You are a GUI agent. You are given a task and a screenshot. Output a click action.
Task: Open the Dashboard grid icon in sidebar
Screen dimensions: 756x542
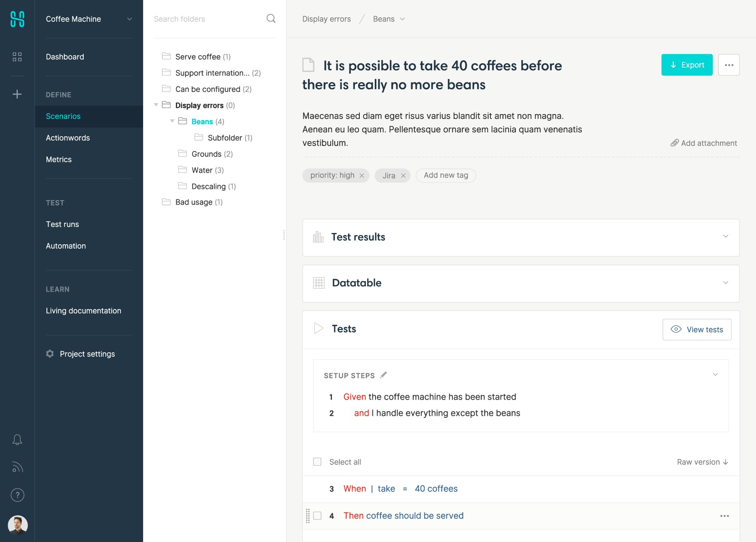point(17,57)
